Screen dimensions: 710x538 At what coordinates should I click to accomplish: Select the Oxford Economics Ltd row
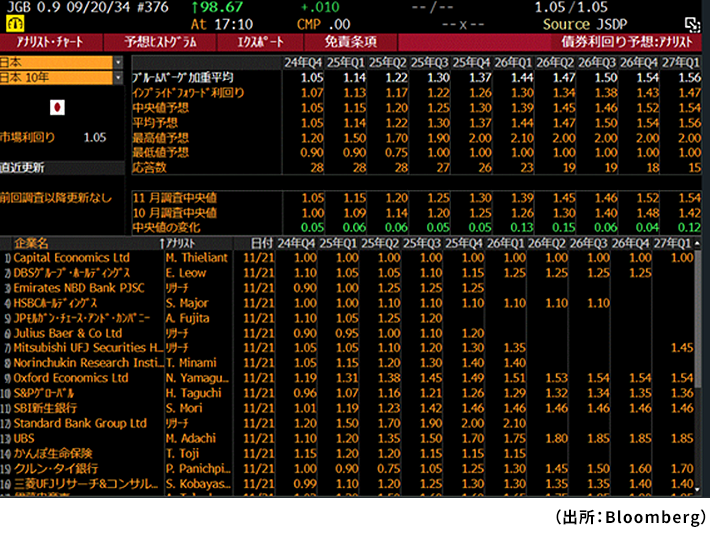tap(347, 378)
